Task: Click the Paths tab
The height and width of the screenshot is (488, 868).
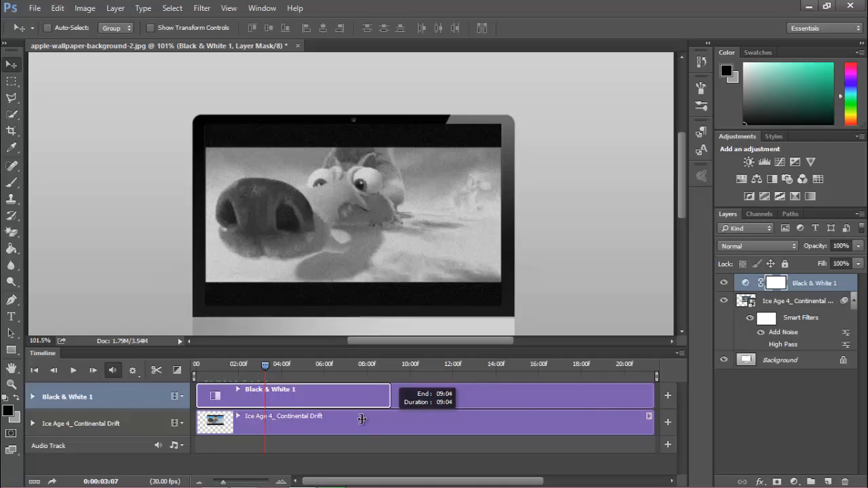Action: [x=790, y=214]
